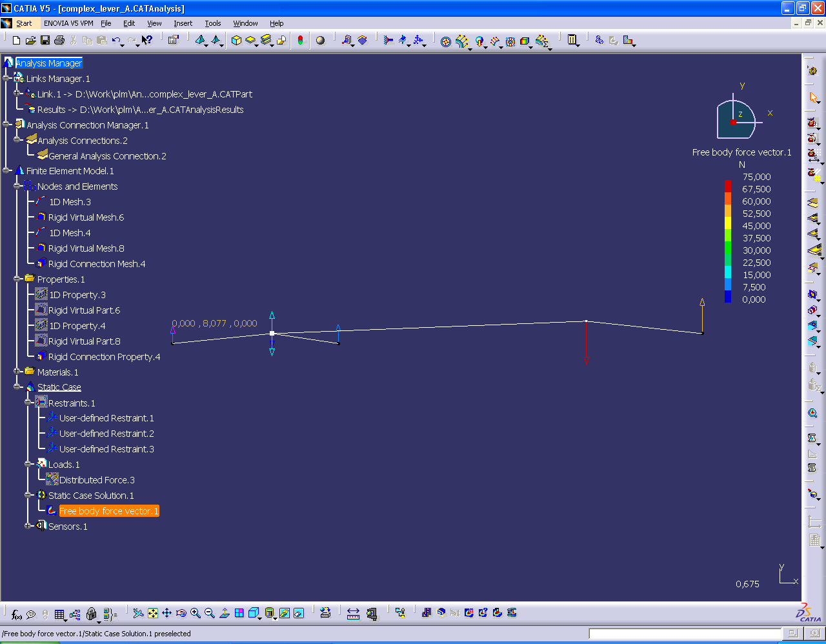Select 1D Property.4 tree item
The image size is (826, 644).
click(x=77, y=326)
